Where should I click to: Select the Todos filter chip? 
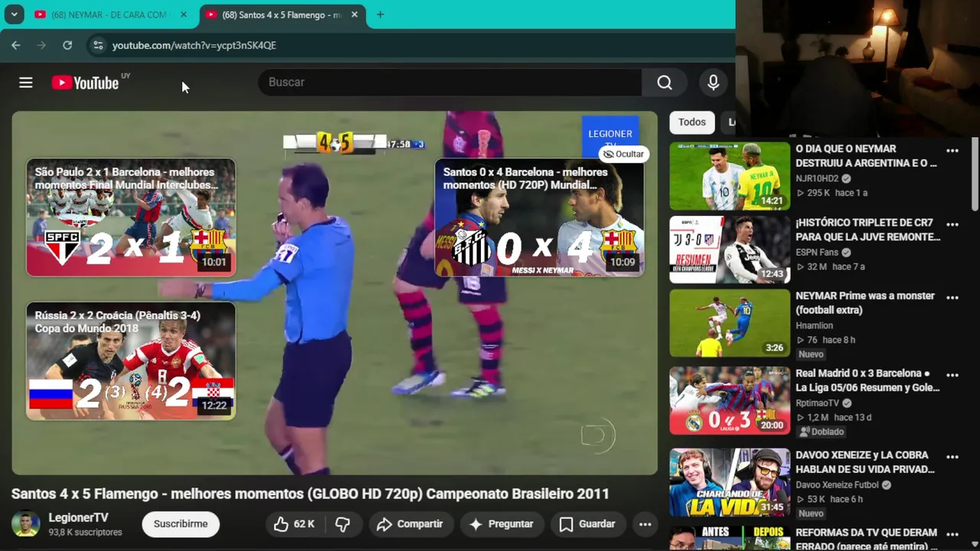[x=692, y=122]
